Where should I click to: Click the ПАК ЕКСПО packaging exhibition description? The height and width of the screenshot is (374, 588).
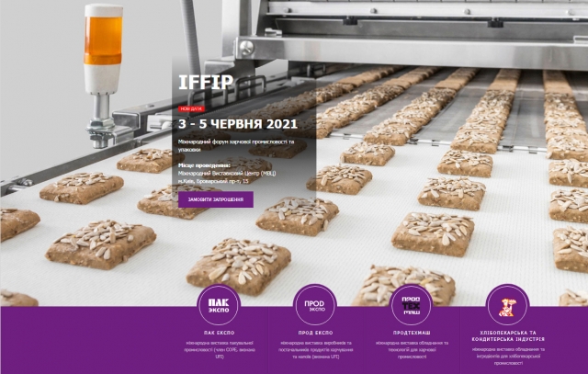219,349
